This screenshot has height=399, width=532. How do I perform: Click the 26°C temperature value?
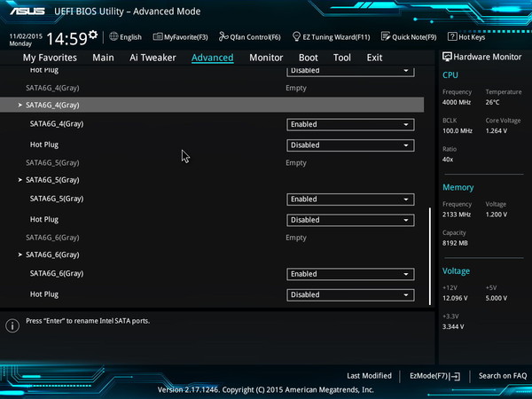point(492,102)
